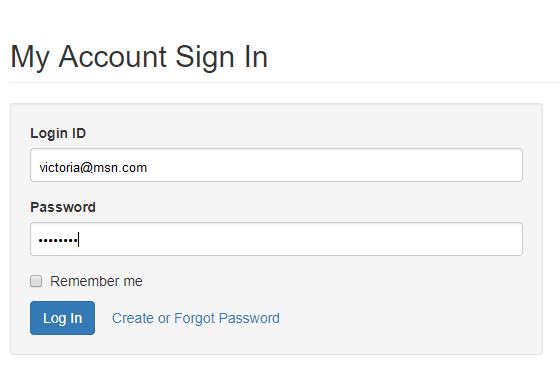Enable the Remember me checkbox
This screenshot has width=560, height=383.
[36, 281]
